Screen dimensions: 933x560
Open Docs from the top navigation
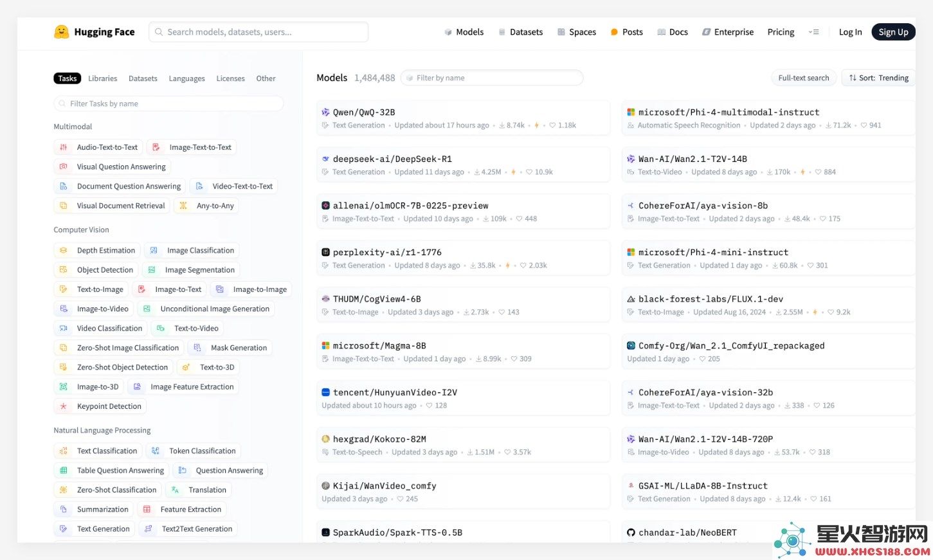click(x=673, y=32)
